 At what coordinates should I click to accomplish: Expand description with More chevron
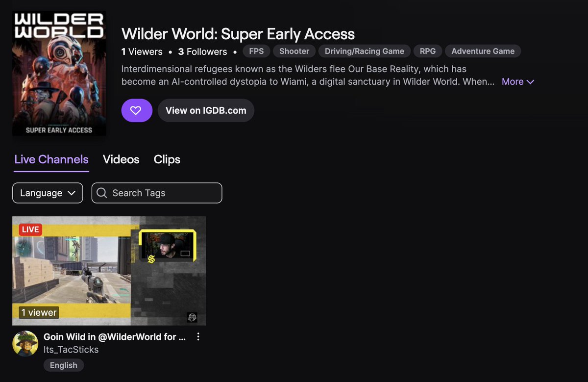pos(518,82)
